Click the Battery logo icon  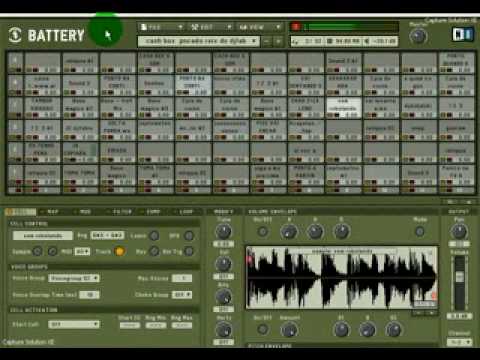click(15, 35)
